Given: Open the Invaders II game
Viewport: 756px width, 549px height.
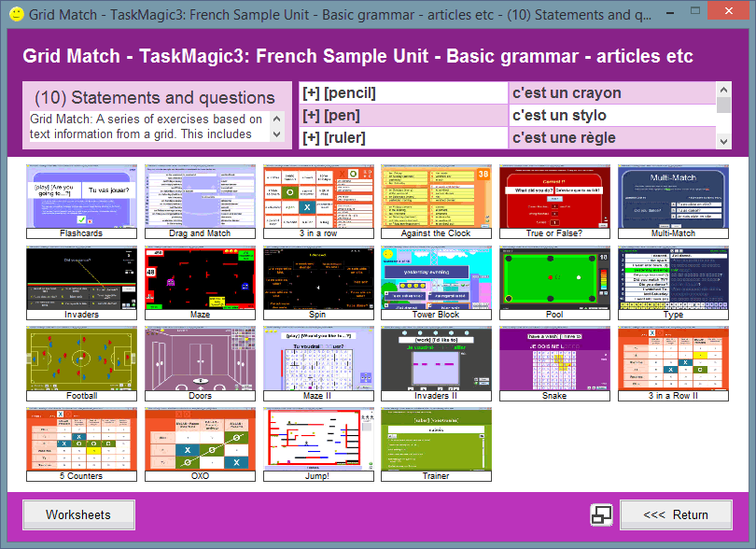Looking at the screenshot, I should click(437, 364).
